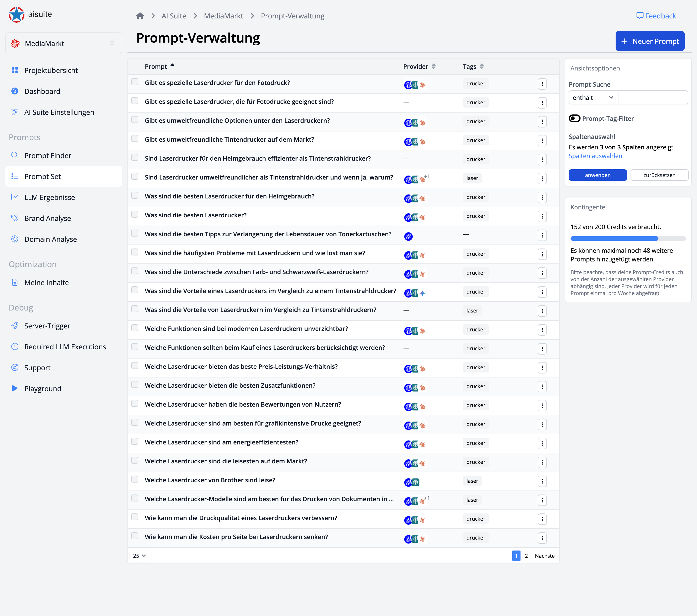Screen dimensions: 697x616
Task: Check the box for 'Was sind die besten Laserdrucker?'
Action: [x=135, y=215]
